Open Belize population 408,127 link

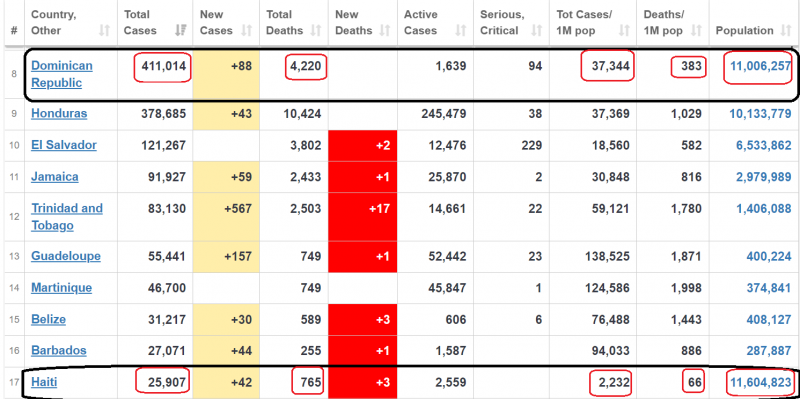coord(769,319)
